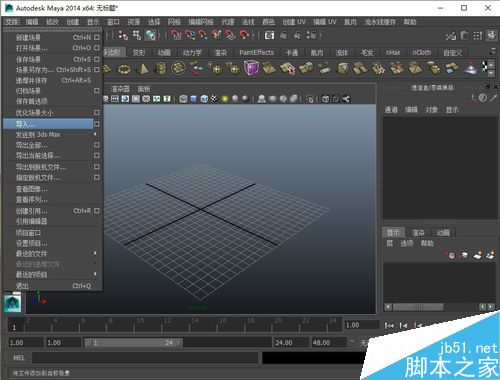
Task: Switch to 渲染 tab in layer editor
Action: point(418,232)
